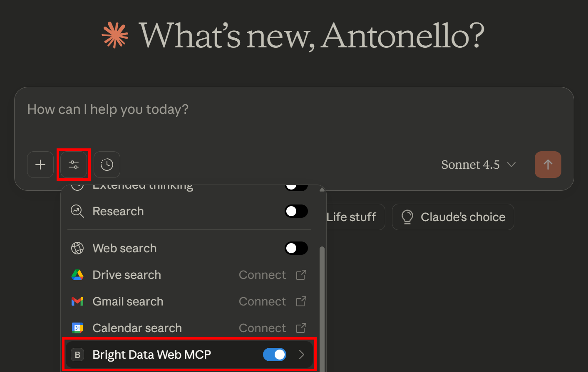This screenshot has height=372, width=588.
Task: Toggle Research mode on
Action: point(296,211)
